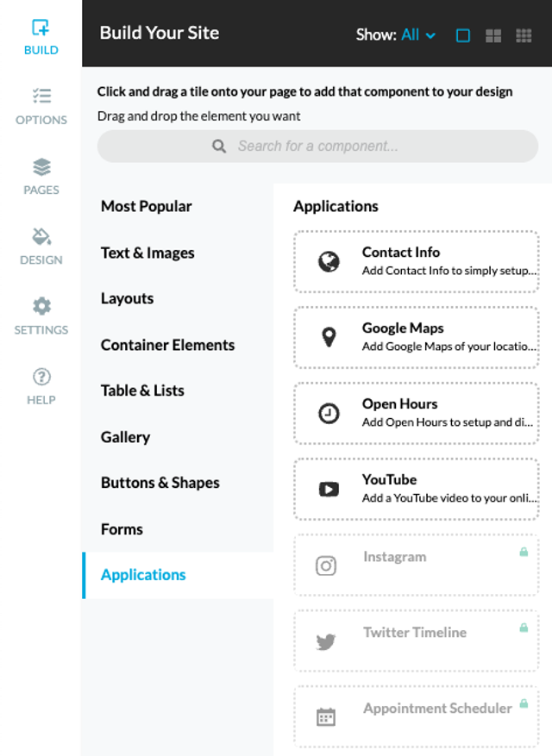
Task: Open the Buttons & Shapes category
Action: (x=160, y=483)
